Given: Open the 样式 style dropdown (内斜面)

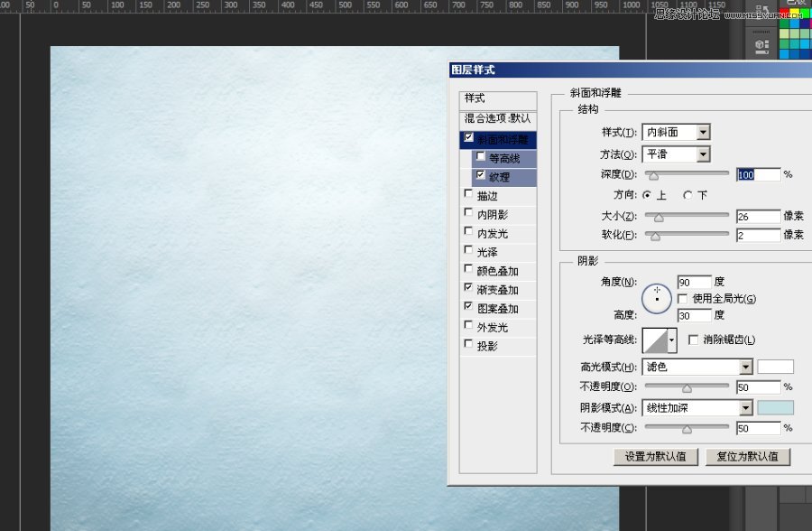Looking at the screenshot, I should 676,133.
